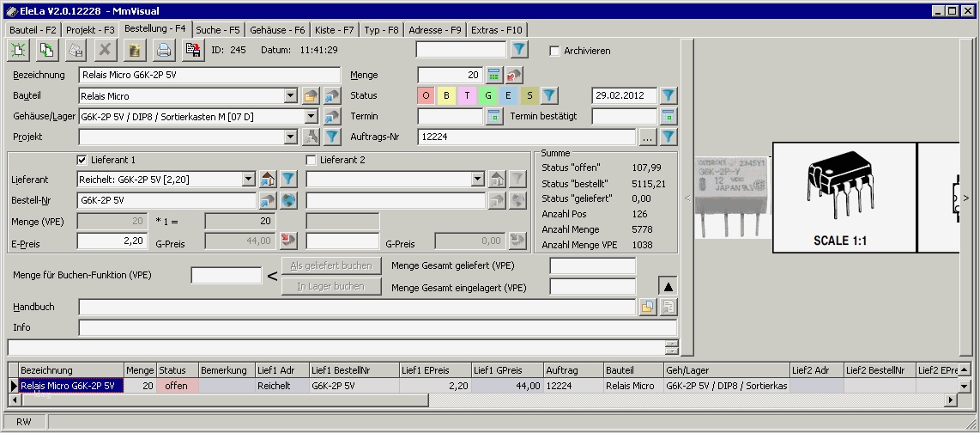980x433 pixels.
Task: Collapse the image panel using the left splitter arrow
Action: 687,198
